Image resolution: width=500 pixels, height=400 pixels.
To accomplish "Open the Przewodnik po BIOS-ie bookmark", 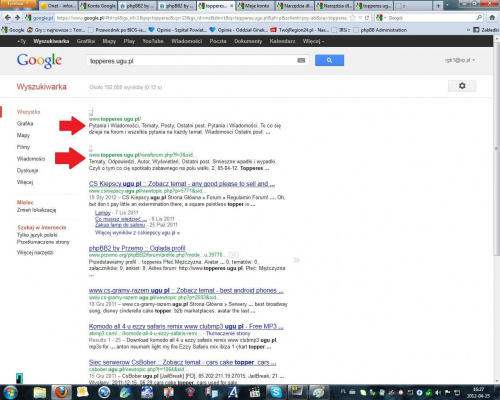I will [x=117, y=30].
